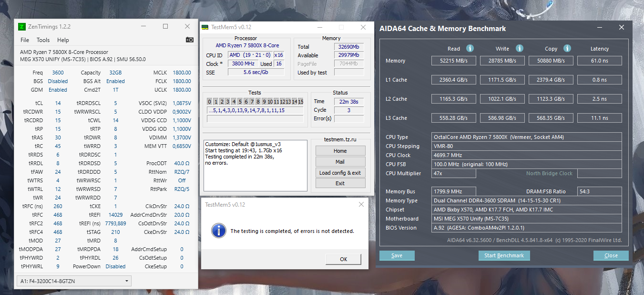Expand the A1: F4-3200C14-8GTZN module dropdown
This screenshot has width=644, height=295.
click(x=74, y=281)
